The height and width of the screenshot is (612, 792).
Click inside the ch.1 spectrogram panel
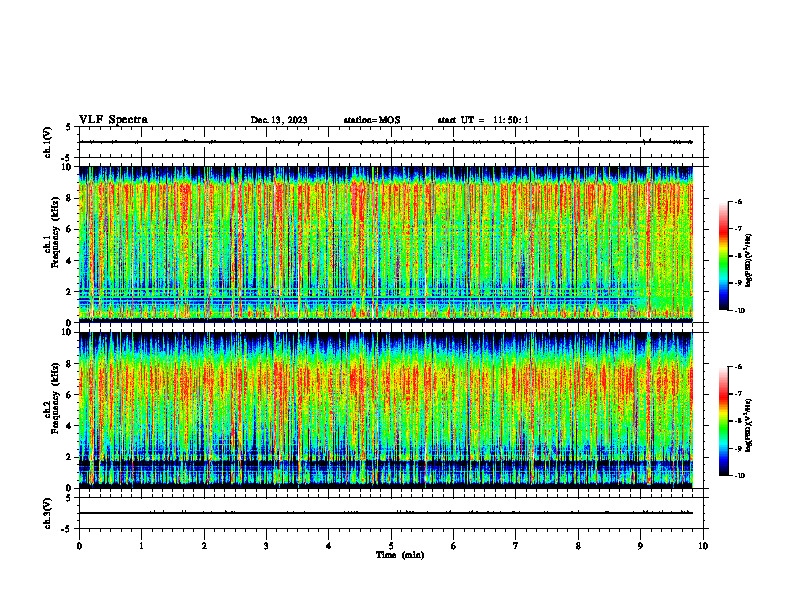click(x=386, y=244)
